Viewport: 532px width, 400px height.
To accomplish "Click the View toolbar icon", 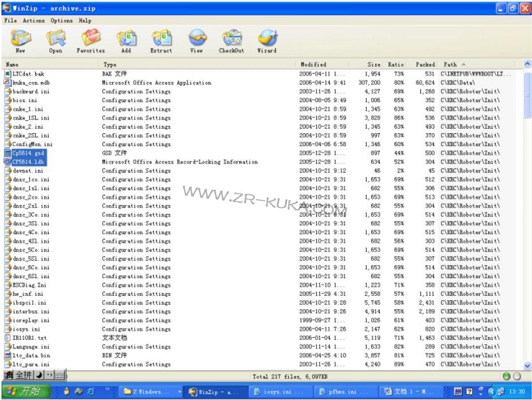I will click(x=197, y=41).
